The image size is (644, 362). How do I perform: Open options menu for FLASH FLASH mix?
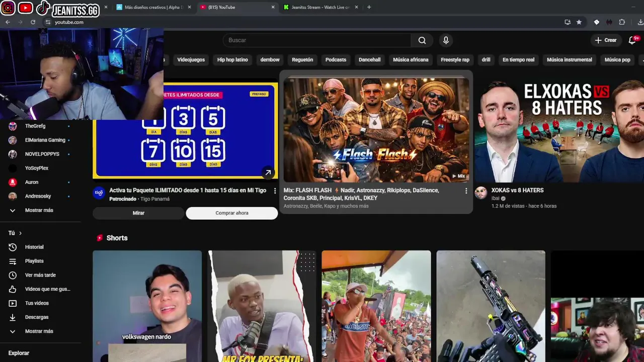click(x=466, y=191)
